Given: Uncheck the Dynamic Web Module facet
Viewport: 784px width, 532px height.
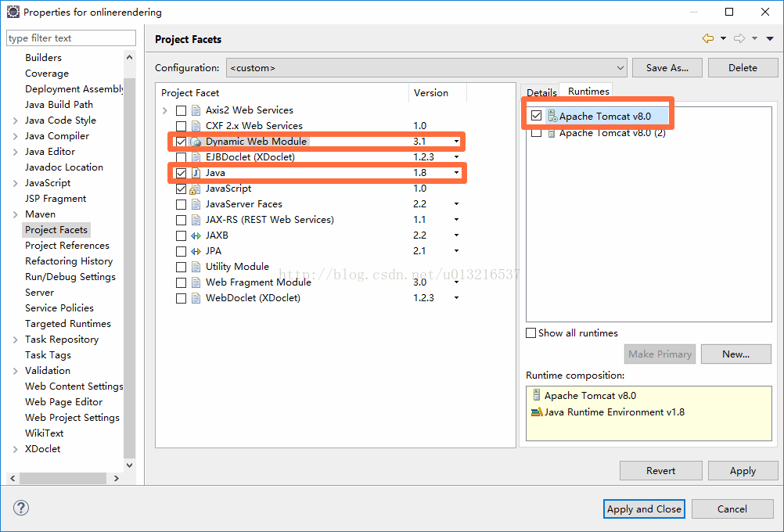Looking at the screenshot, I should (x=181, y=142).
